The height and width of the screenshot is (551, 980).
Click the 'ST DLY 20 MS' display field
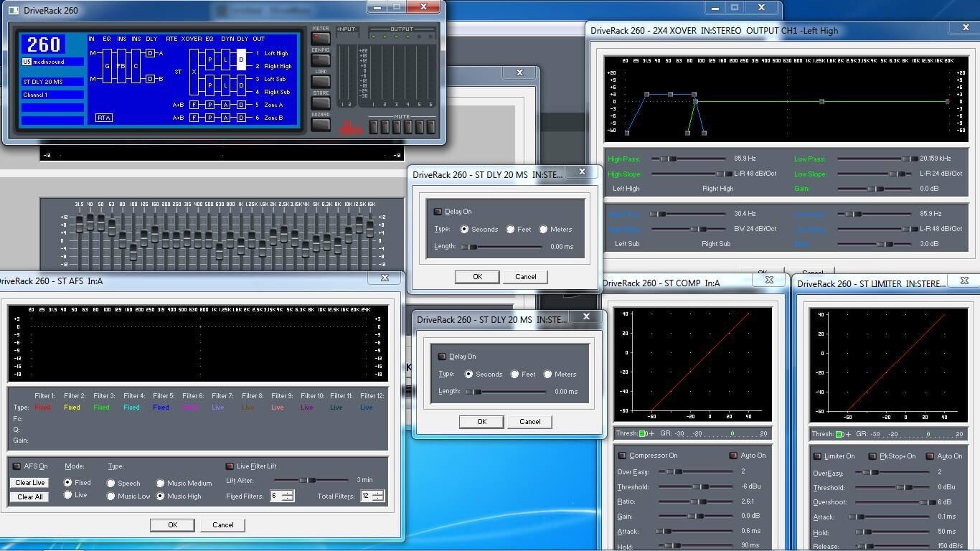pyautogui.click(x=52, y=82)
